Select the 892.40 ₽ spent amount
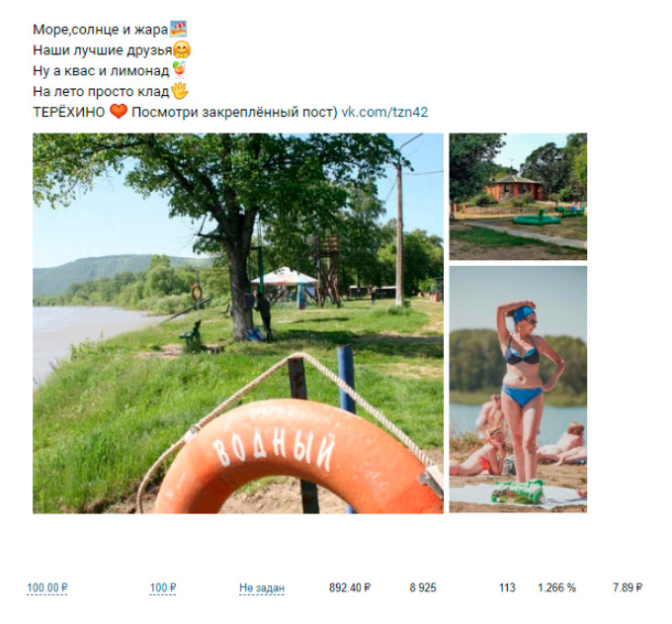The height and width of the screenshot is (624, 672). [350, 587]
